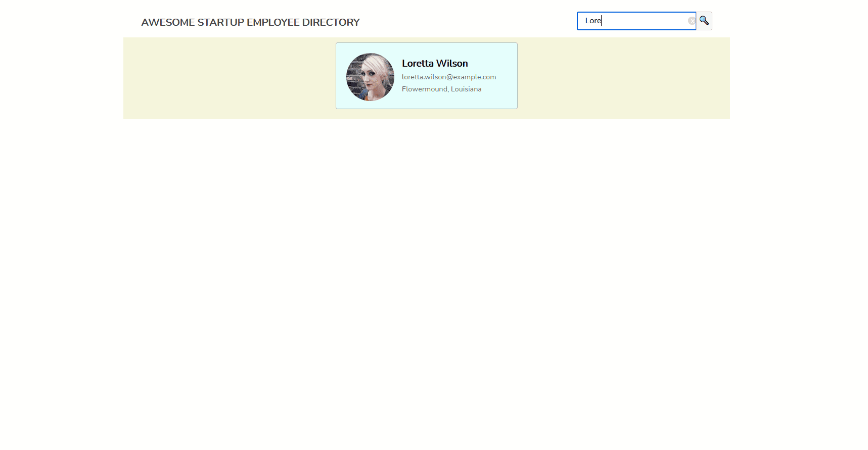Focus the search input containing "Lore"
Image resolution: width=868 pixels, height=450 pixels.
pyautogui.click(x=636, y=21)
